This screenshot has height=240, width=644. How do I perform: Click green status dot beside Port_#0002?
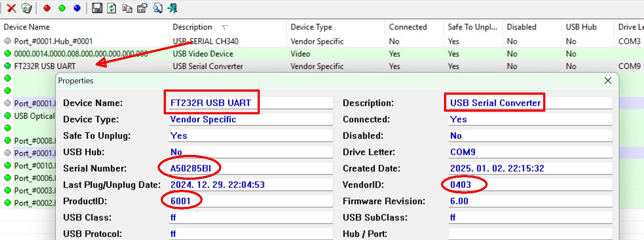pyautogui.click(x=7, y=203)
